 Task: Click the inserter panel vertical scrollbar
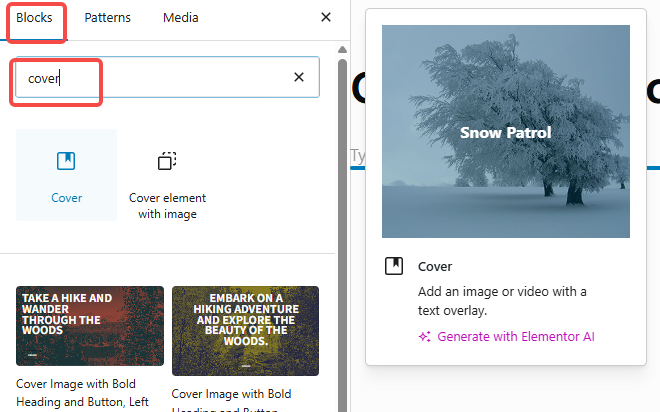(x=343, y=230)
